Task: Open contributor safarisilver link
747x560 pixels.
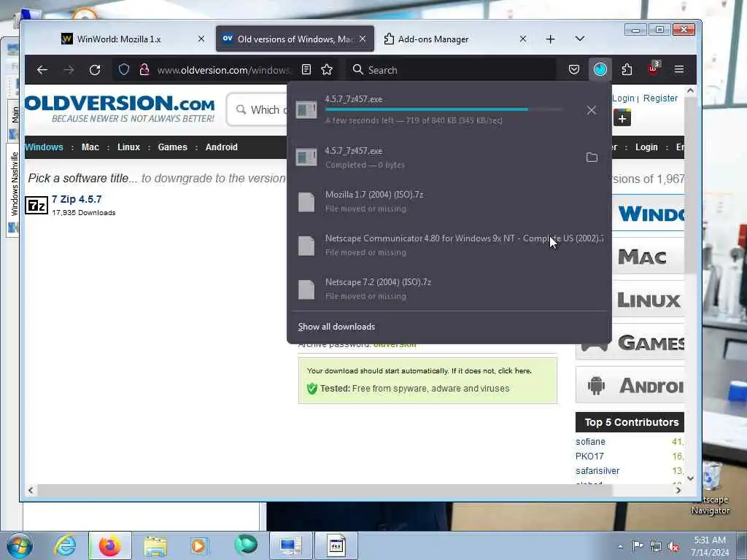Action: [597, 470]
